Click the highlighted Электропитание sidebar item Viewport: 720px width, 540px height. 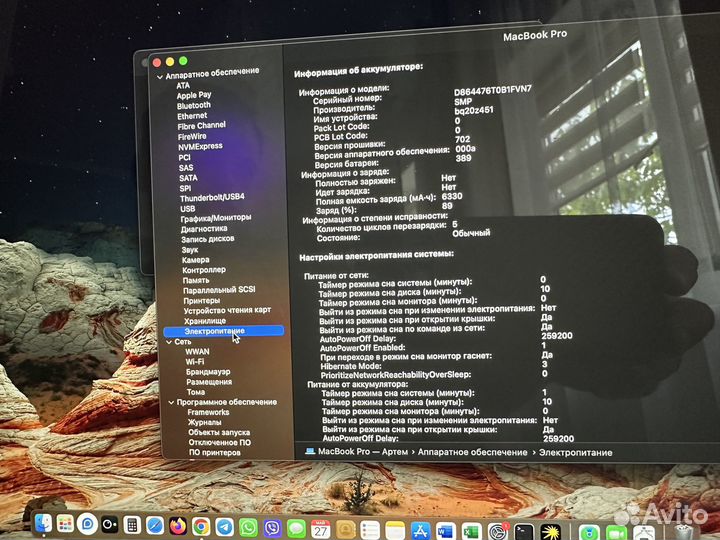coord(224,331)
